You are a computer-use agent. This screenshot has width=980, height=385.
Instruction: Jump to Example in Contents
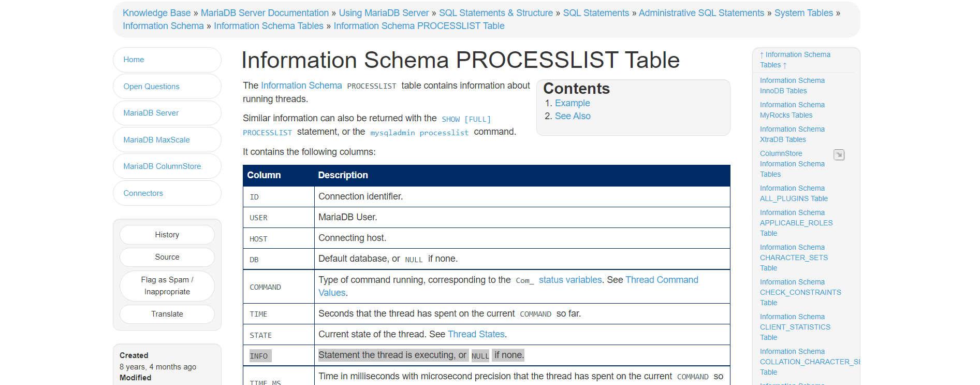coord(572,103)
